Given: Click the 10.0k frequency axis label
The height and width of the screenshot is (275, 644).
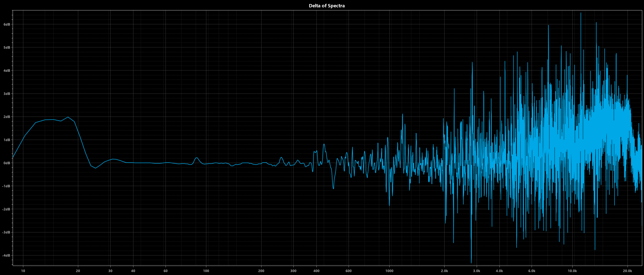Looking at the screenshot, I should (x=572, y=271).
